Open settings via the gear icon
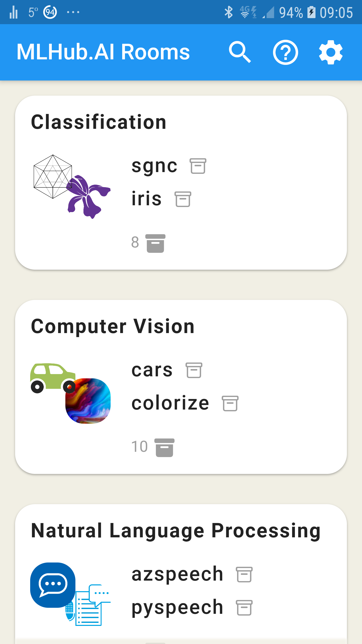Image resolution: width=362 pixels, height=644 pixels. [331, 52]
